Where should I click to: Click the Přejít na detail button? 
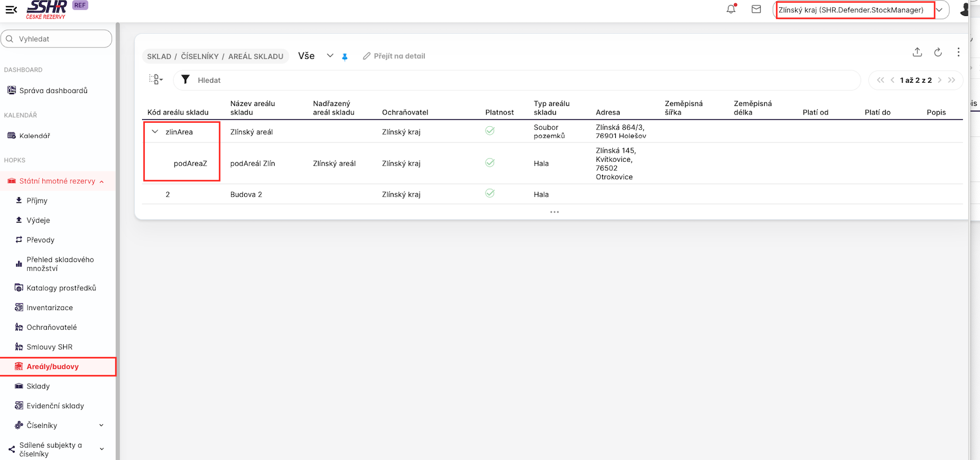click(394, 56)
